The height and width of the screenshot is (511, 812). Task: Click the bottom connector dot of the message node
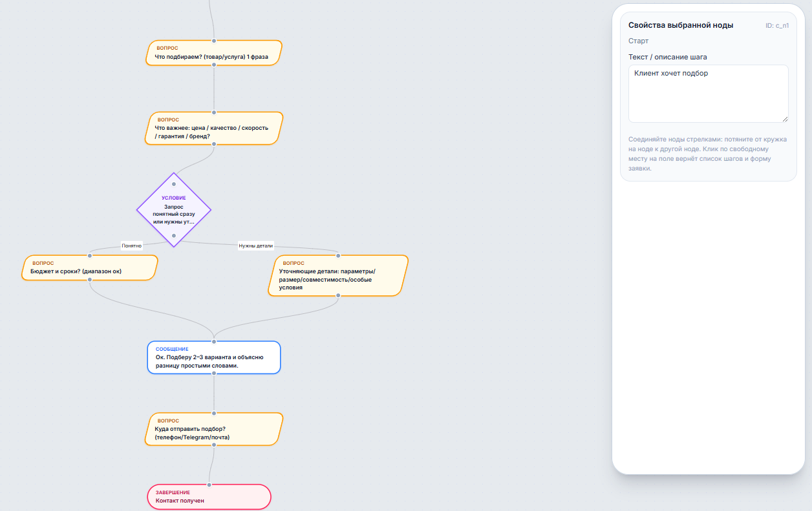(214, 373)
